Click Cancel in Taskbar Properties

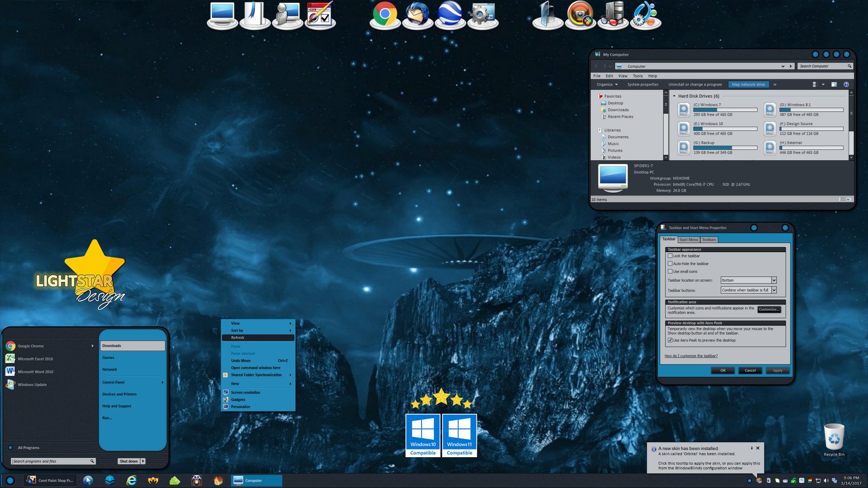tap(750, 371)
